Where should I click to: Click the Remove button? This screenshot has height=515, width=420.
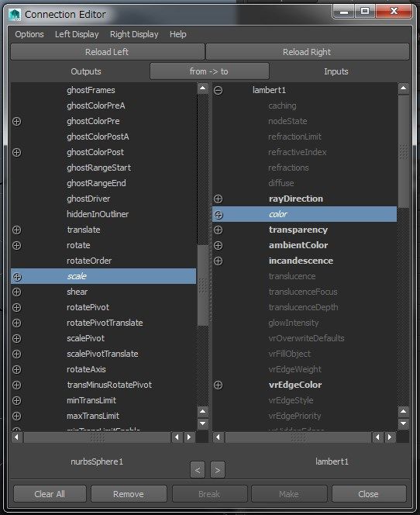point(129,494)
